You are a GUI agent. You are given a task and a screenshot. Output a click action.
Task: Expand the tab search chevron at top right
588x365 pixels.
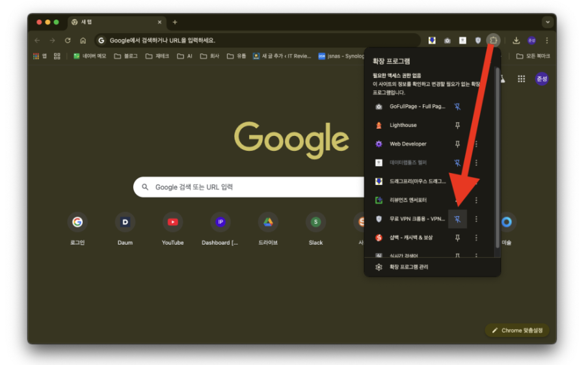pos(547,22)
